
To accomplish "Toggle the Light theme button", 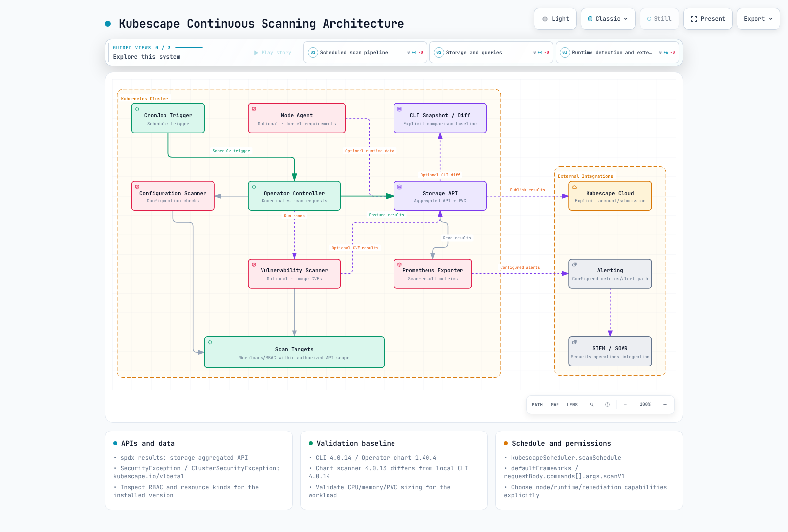I will tap(555, 19).
